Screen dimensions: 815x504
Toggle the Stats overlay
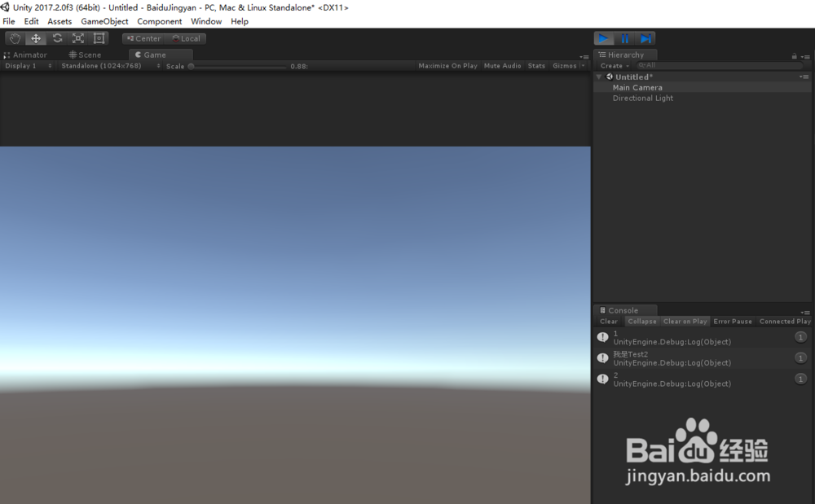click(x=536, y=66)
